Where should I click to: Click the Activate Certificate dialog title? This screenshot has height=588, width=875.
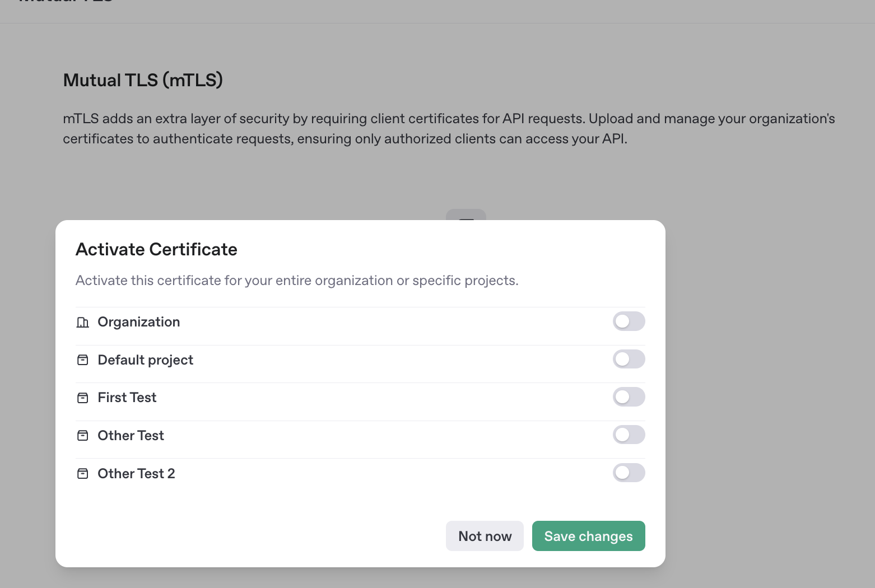coord(156,249)
